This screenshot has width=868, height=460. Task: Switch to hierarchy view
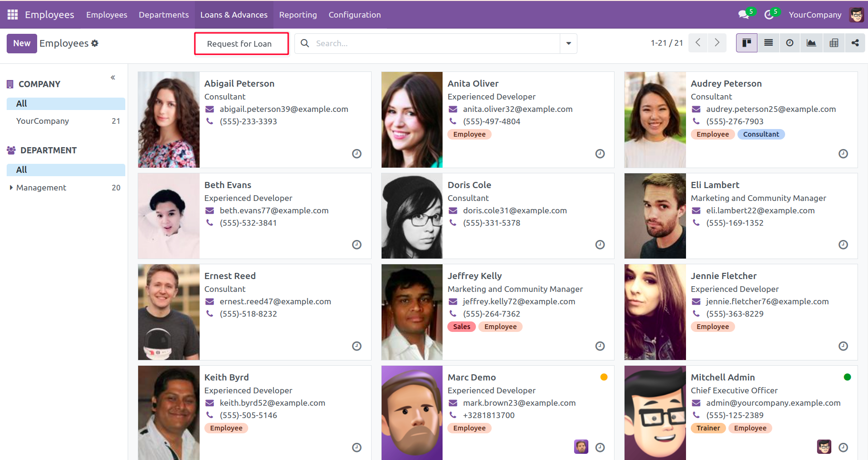pyautogui.click(x=855, y=43)
